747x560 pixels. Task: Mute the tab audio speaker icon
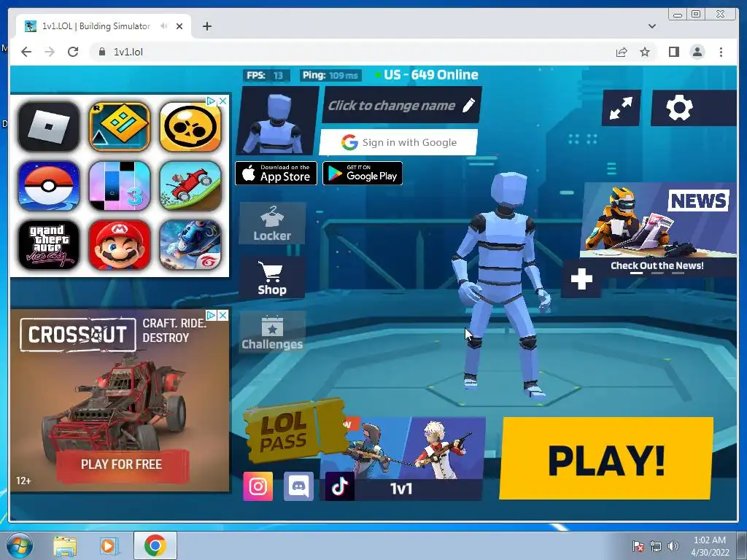164,26
